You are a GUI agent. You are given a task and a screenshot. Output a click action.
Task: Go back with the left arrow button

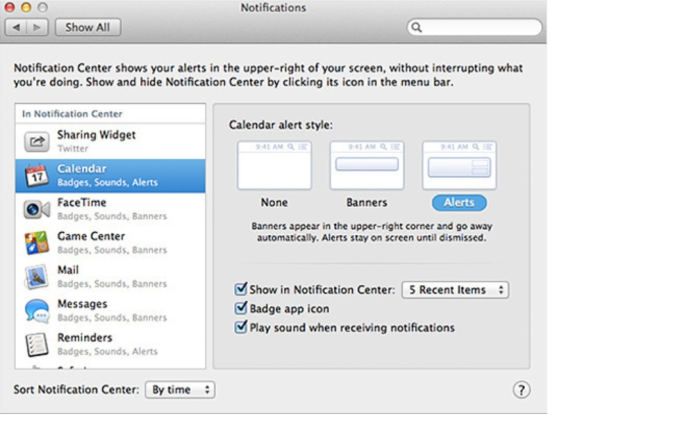click(16, 27)
